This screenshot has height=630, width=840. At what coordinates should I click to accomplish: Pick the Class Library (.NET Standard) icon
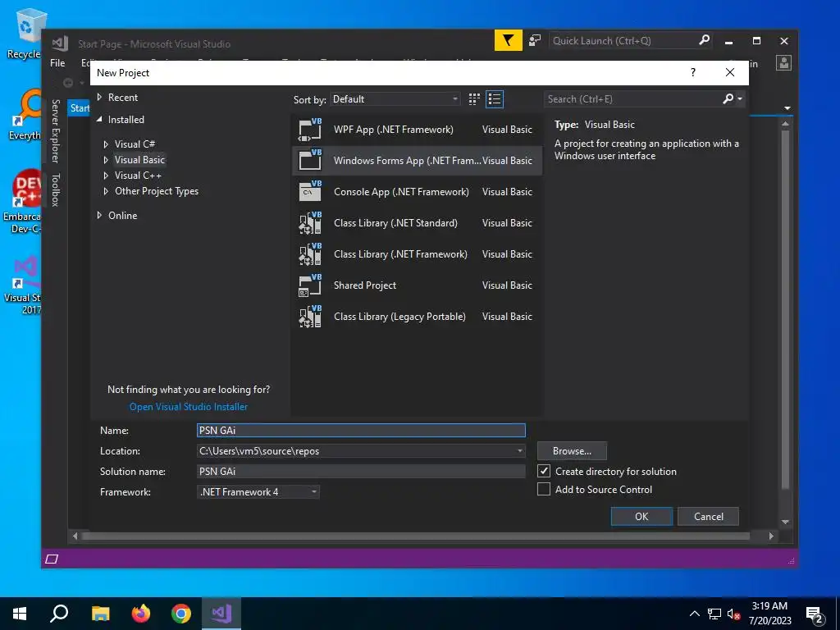[310, 223]
